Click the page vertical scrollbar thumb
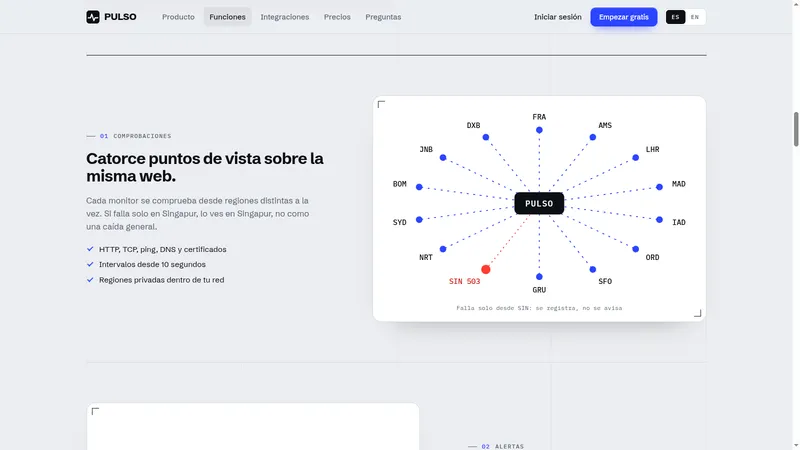This screenshot has width=800, height=450. tap(796, 129)
